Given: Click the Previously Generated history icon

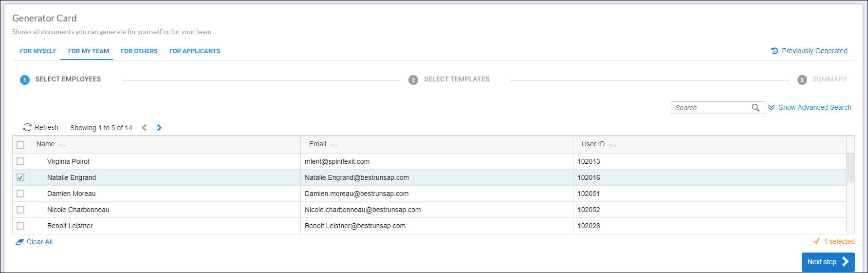Looking at the screenshot, I should [x=775, y=51].
